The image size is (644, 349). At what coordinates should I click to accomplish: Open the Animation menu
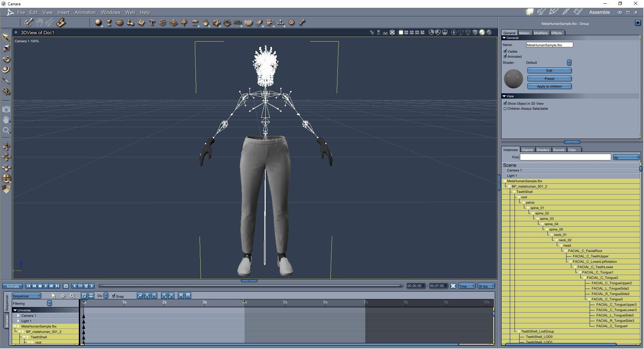[85, 12]
